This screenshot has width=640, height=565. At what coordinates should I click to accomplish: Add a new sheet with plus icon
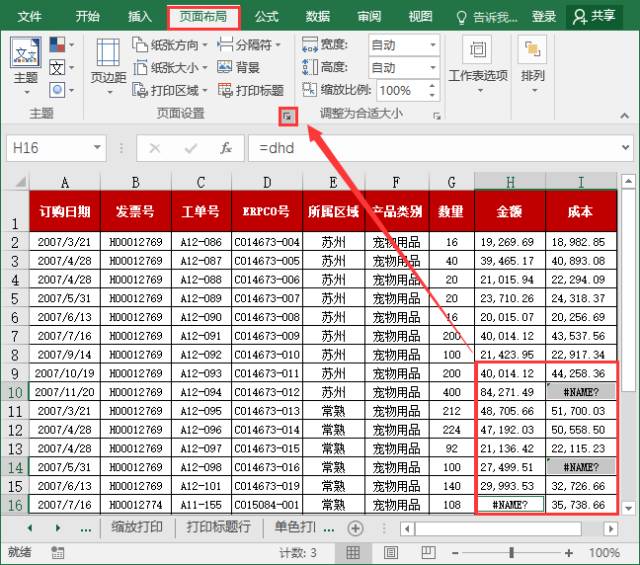tap(355, 527)
